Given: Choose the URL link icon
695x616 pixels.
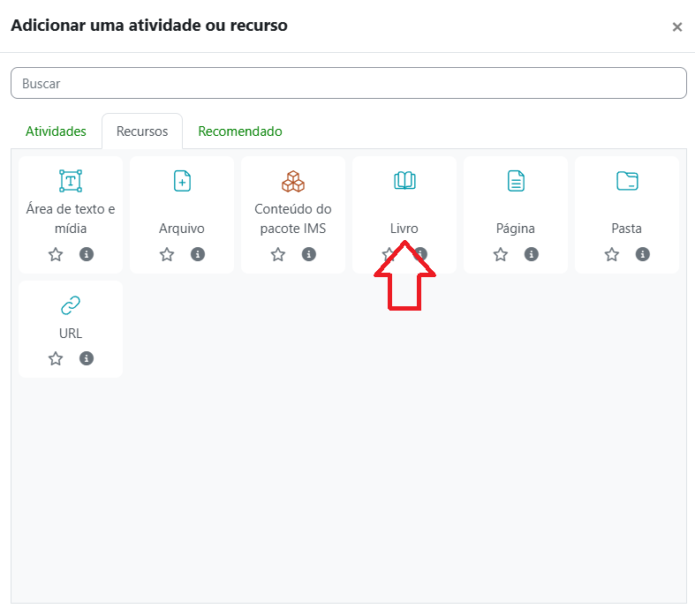Looking at the screenshot, I should point(71,305).
